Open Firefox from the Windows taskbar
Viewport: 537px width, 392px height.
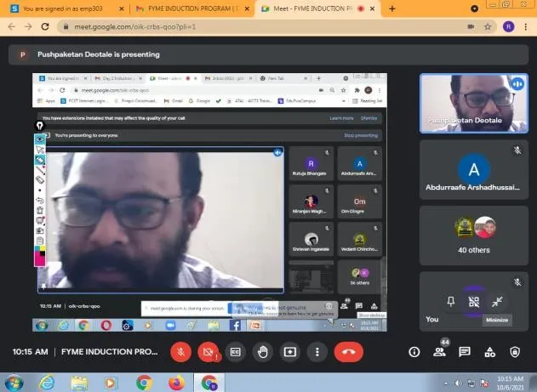176,383
